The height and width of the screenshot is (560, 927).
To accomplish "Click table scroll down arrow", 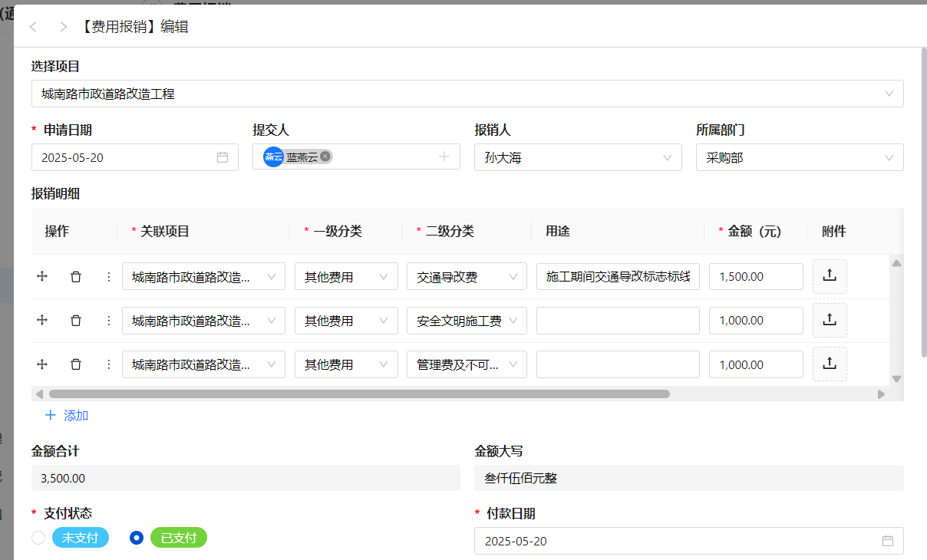I will 896,379.
